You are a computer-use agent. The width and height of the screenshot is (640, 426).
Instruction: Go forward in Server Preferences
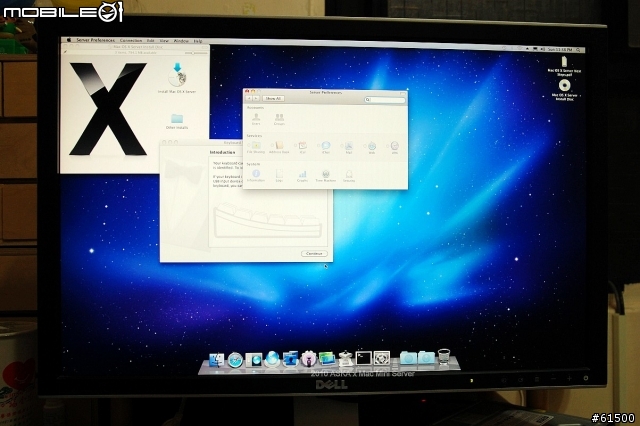256,98
